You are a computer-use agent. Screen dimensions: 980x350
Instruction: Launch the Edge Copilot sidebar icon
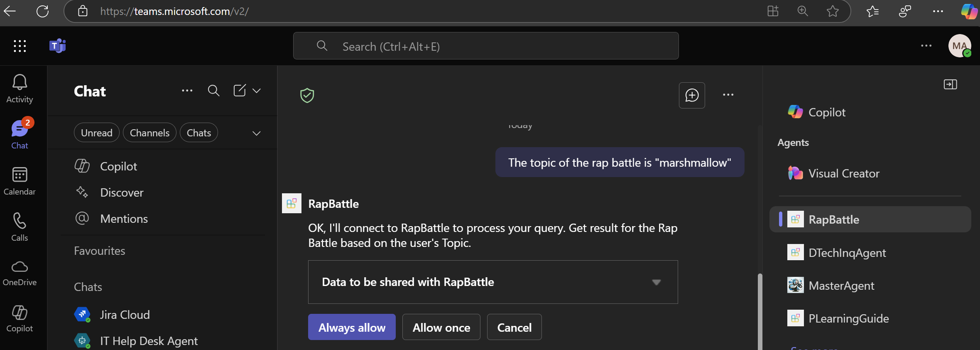[x=969, y=11]
